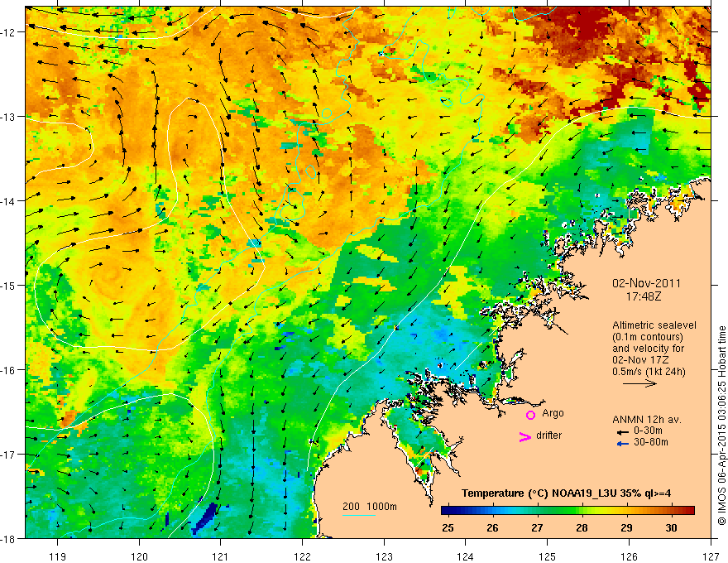Click the color bar value 26

[492, 527]
